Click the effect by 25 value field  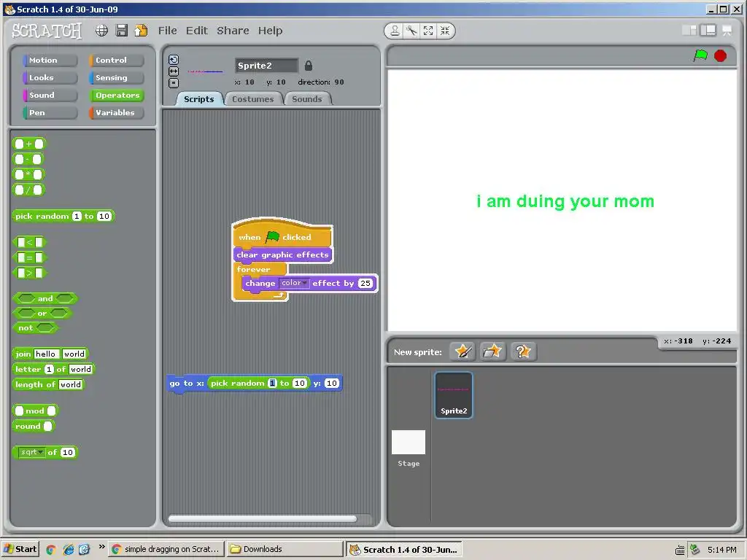click(365, 284)
